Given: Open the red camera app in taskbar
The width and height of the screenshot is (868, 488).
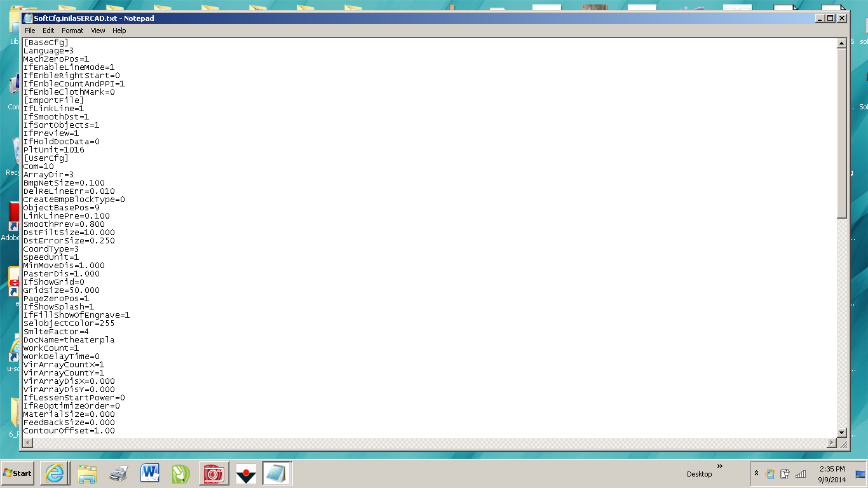Looking at the screenshot, I should tap(214, 473).
